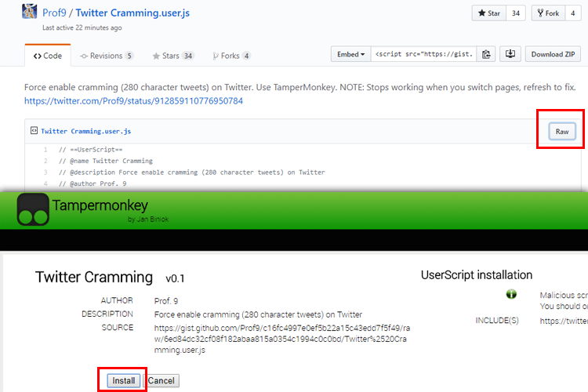The height and width of the screenshot is (392, 588).
Task: Click the Twitter Cramming script title
Action: click(x=94, y=278)
